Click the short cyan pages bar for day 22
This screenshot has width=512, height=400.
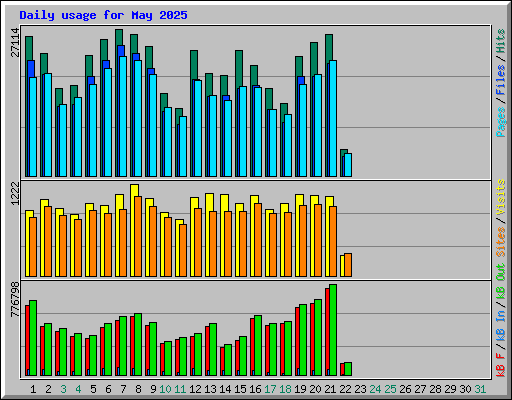click(348, 165)
